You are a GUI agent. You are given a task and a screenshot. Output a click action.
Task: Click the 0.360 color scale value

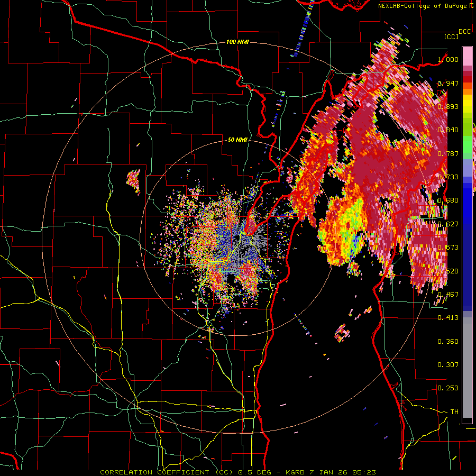[448, 342]
